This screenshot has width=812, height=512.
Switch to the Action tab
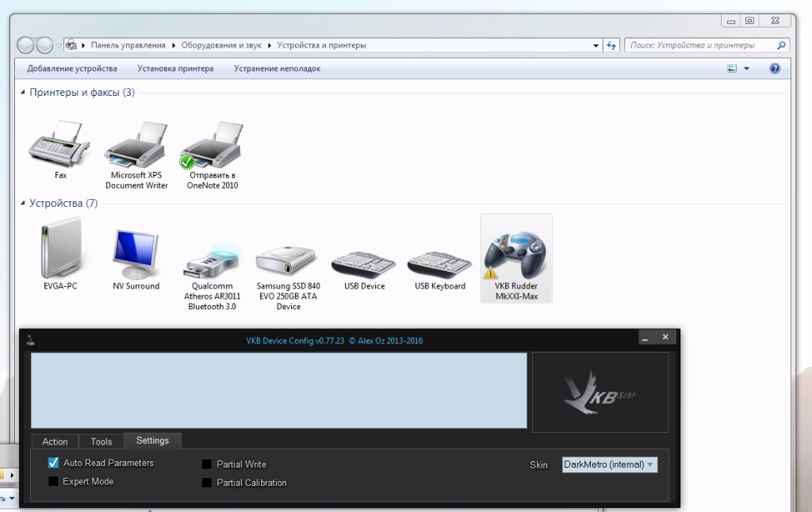(x=55, y=441)
